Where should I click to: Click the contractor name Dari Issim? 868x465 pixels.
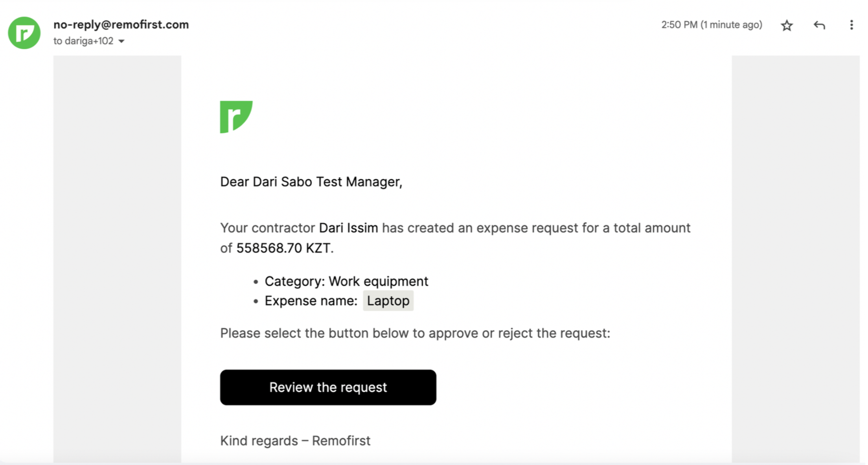pyautogui.click(x=348, y=228)
